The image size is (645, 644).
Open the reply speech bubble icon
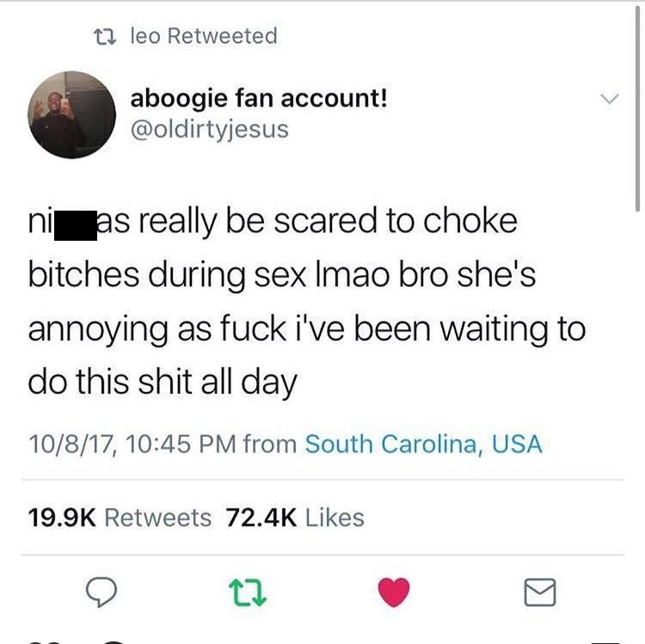[x=101, y=592]
